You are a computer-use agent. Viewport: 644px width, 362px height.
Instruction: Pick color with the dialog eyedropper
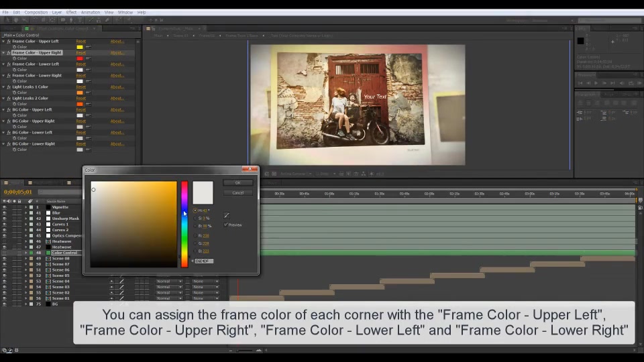227,215
